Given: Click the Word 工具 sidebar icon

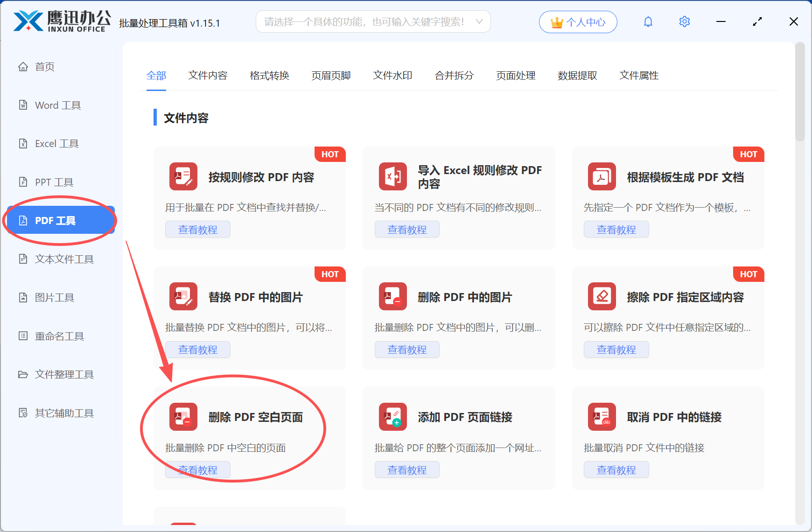Looking at the screenshot, I should [x=23, y=105].
